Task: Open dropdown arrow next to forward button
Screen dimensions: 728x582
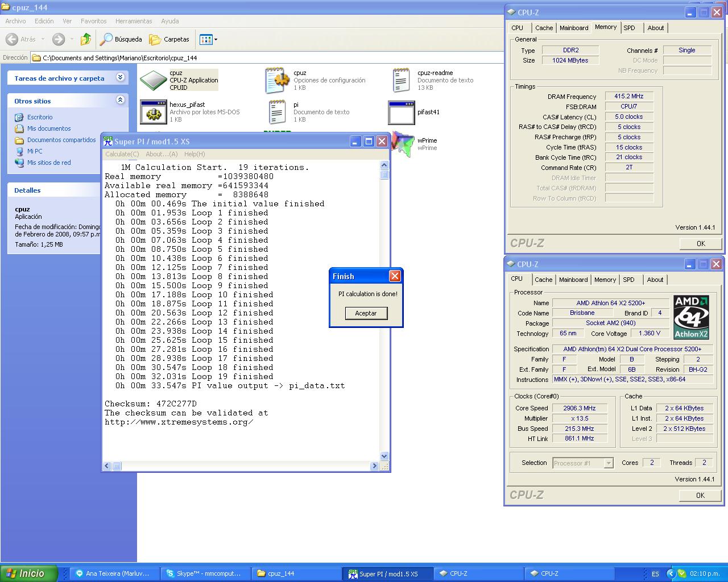Action: pos(71,39)
